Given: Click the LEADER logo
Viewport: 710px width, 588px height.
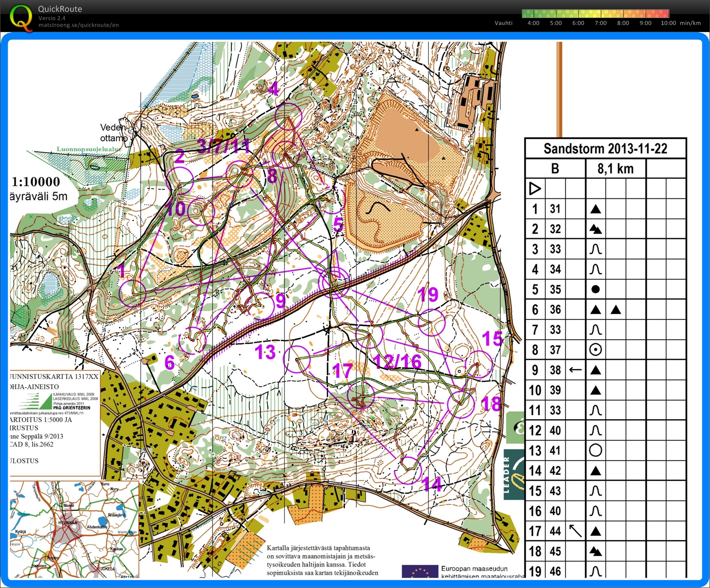Looking at the screenshot, I should point(514,475).
